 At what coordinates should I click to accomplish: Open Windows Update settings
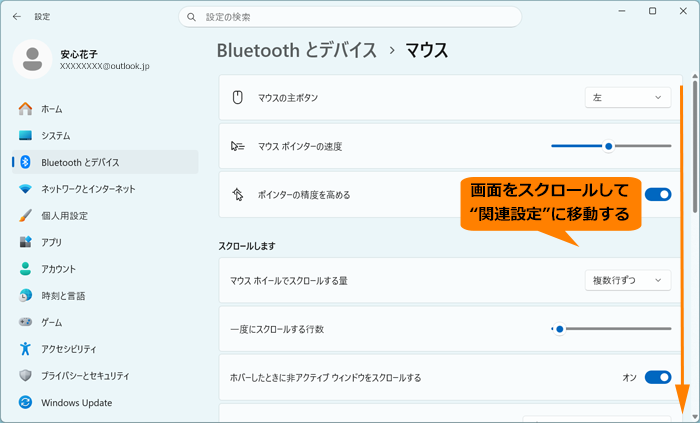coord(105,402)
